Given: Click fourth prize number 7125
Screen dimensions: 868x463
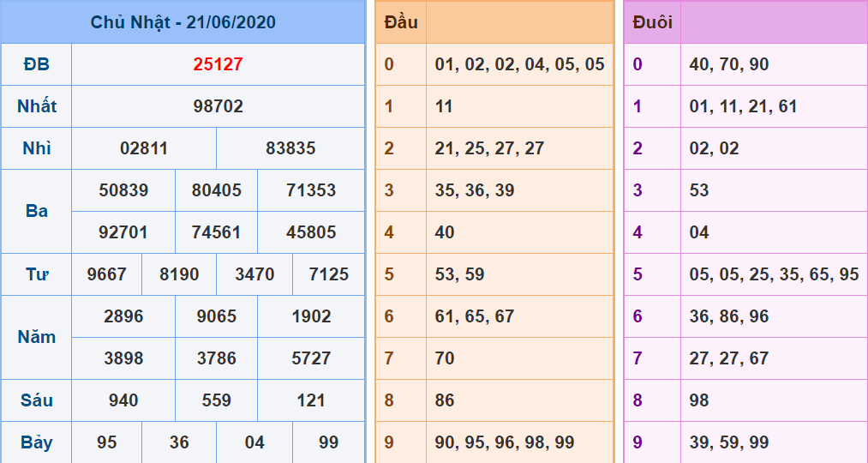Looking at the screenshot, I should click(328, 274).
